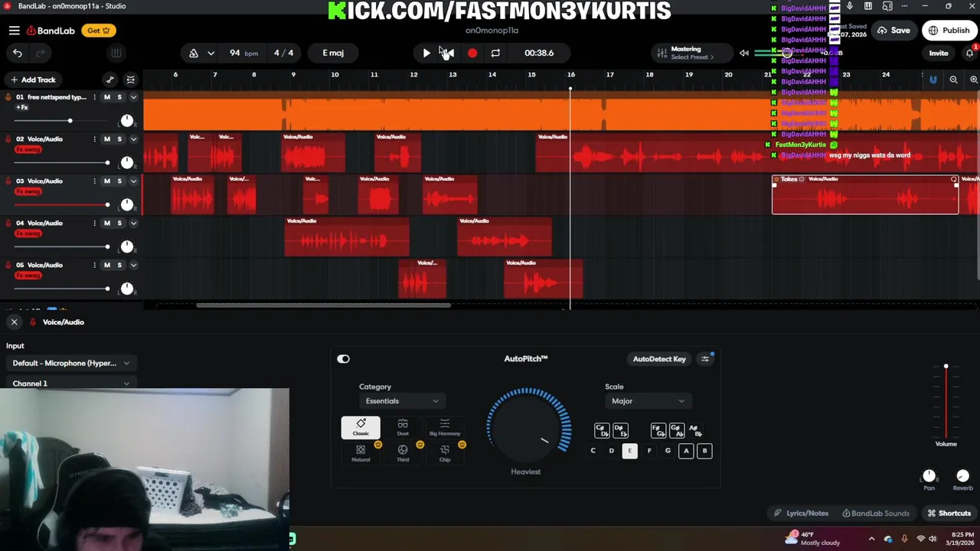Expand track 05 chevron
The width and height of the screenshot is (980, 551).
pyautogui.click(x=133, y=266)
